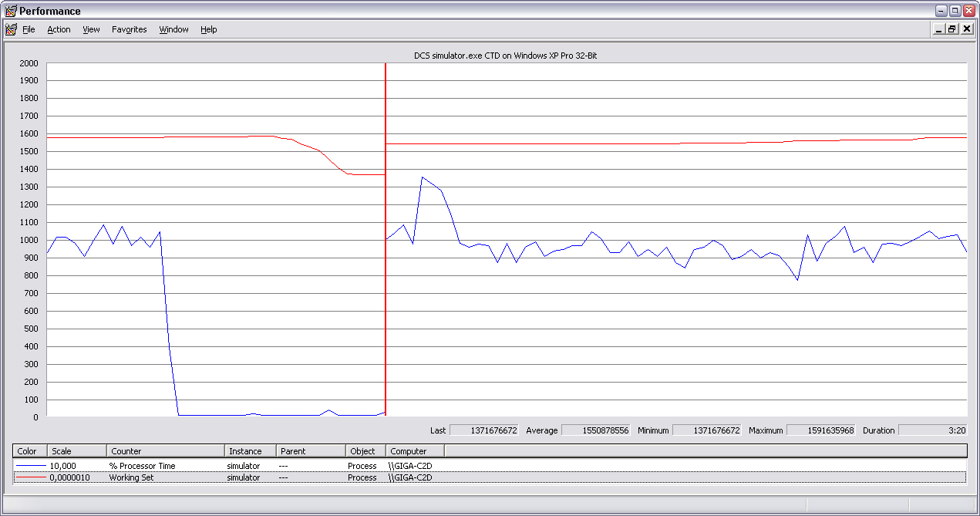Open the Action menu
980x516 pixels.
[x=59, y=29]
